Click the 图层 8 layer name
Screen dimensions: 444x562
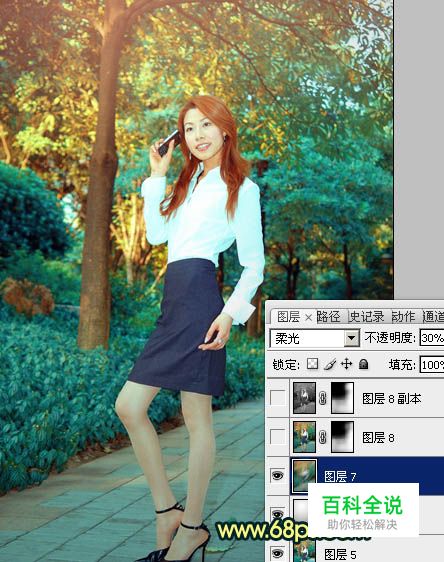(x=378, y=438)
